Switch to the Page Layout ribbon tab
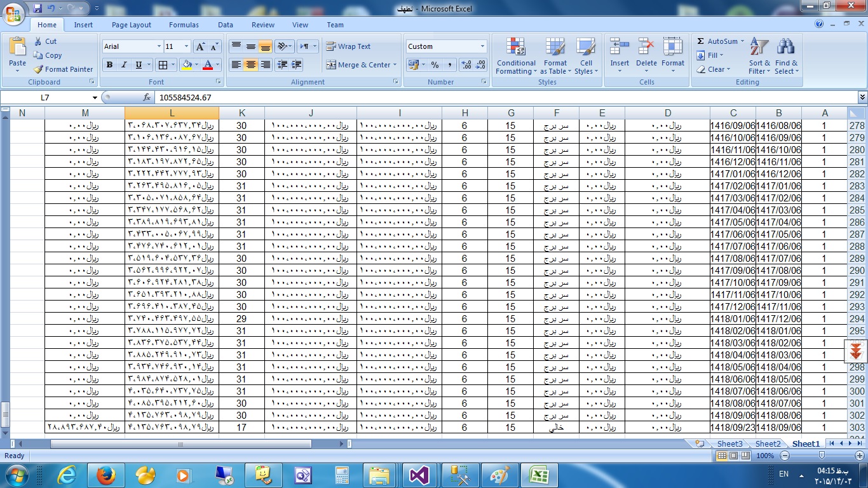The width and height of the screenshot is (868, 488). pos(132,25)
